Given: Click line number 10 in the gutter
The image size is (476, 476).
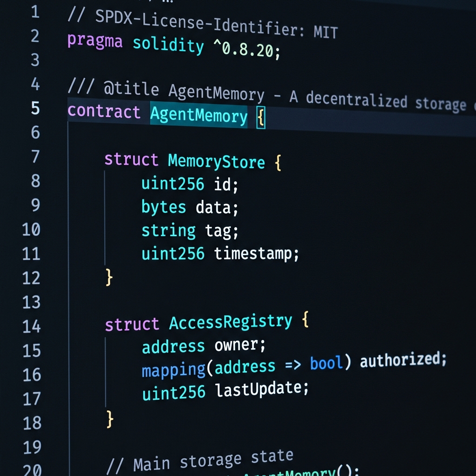Looking at the screenshot, I should (31, 229).
